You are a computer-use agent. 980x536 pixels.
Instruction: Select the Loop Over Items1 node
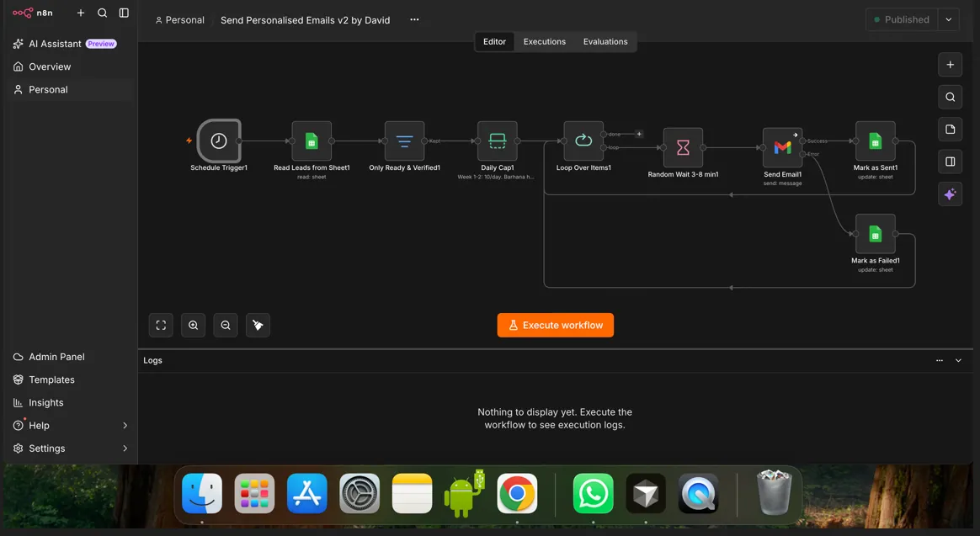583,141
